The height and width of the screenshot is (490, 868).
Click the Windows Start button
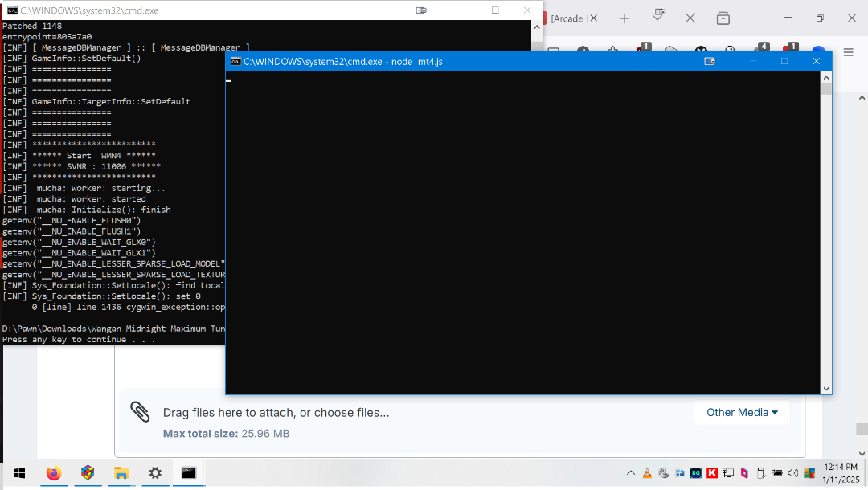[x=19, y=473]
